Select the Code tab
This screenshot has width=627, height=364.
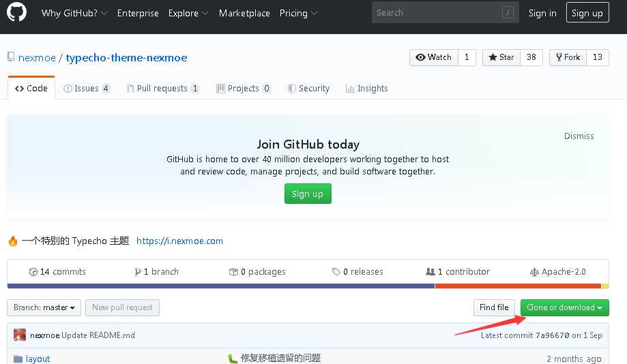tap(31, 88)
